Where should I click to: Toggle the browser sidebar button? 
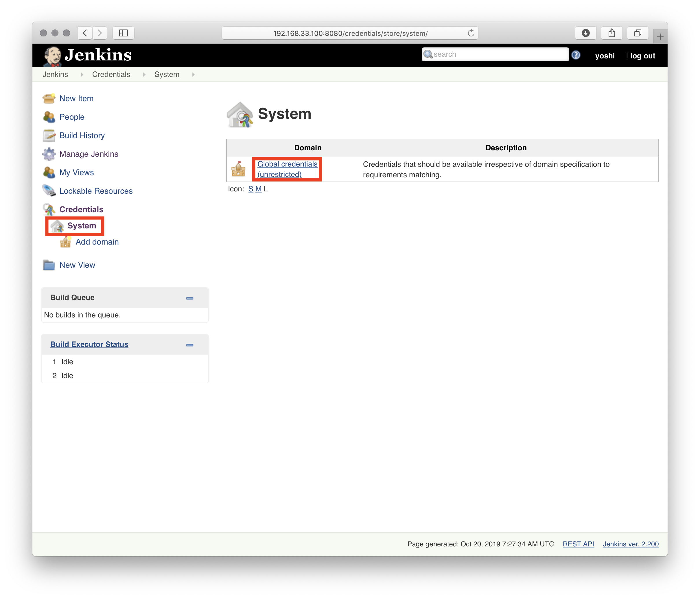coord(123,33)
